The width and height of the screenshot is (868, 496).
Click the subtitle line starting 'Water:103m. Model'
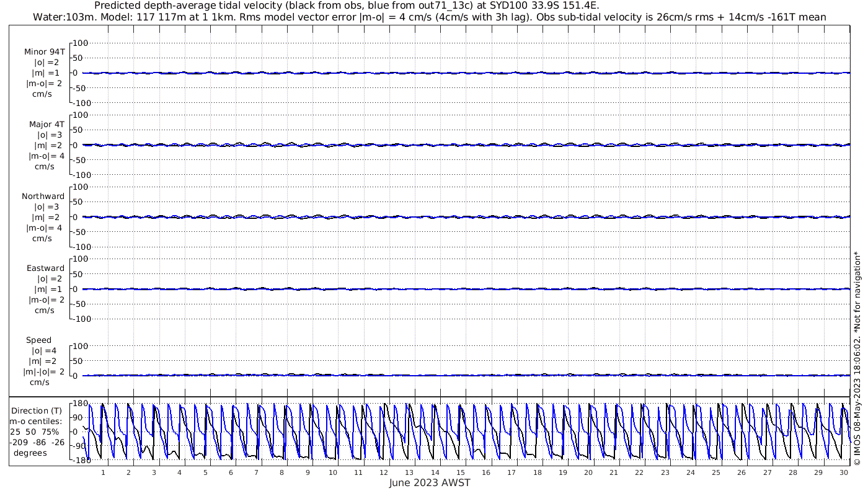(x=430, y=17)
